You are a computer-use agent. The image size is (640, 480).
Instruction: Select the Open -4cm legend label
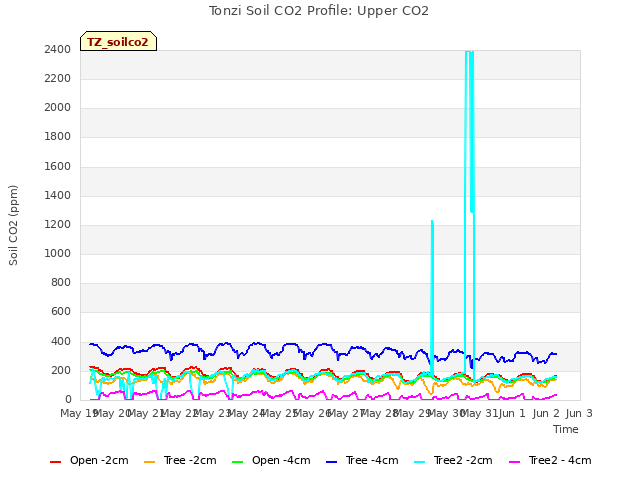pos(281,460)
